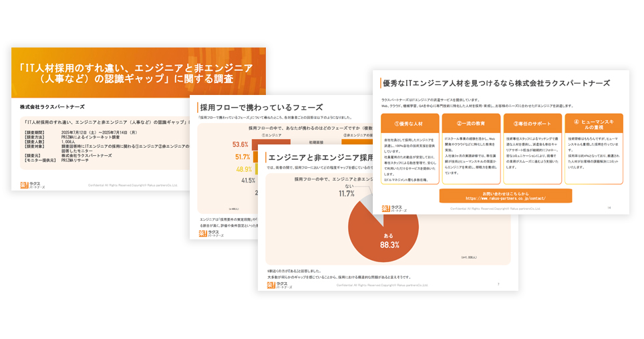Image resolution: width=644 pixels, height=339 pixels.
Task: Click the 初期面接 bar label
Action: pos(316,142)
